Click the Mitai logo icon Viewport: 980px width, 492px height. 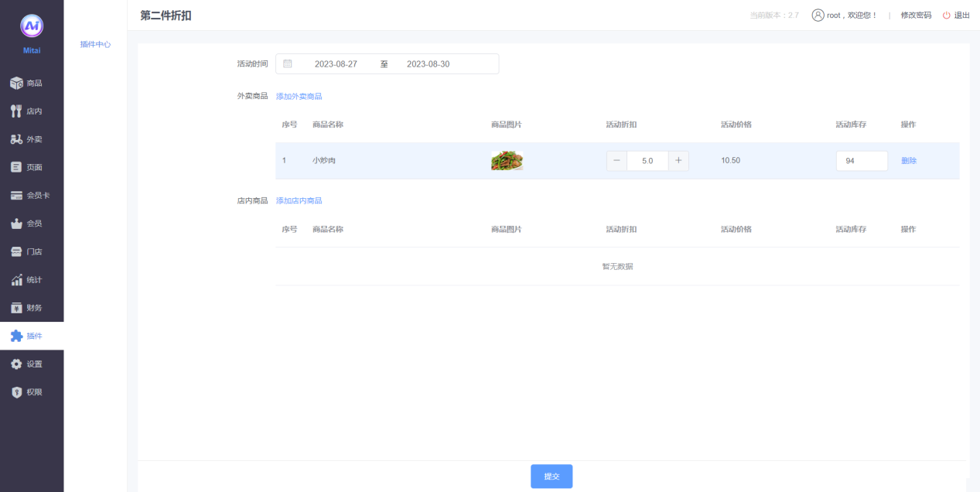pyautogui.click(x=32, y=26)
